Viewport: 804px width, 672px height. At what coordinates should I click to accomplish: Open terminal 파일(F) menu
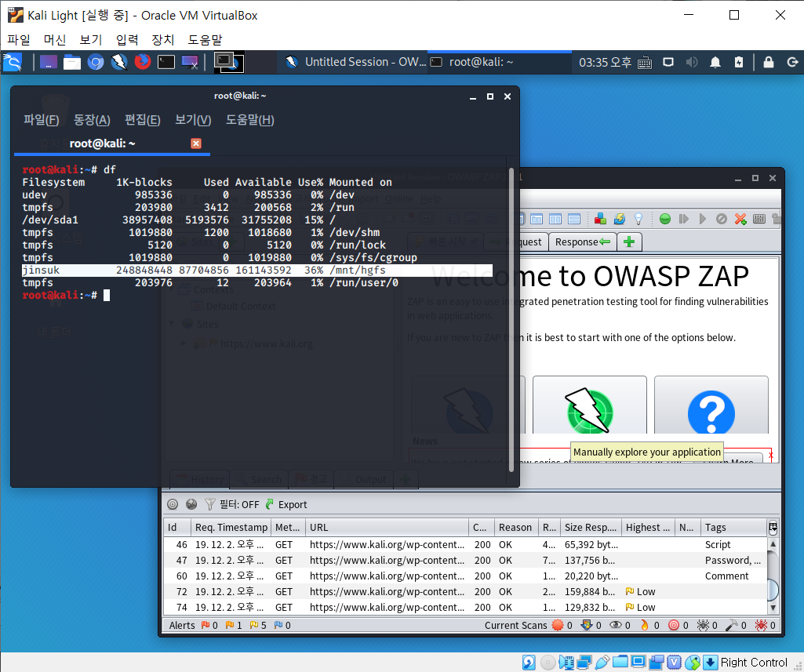click(x=41, y=120)
